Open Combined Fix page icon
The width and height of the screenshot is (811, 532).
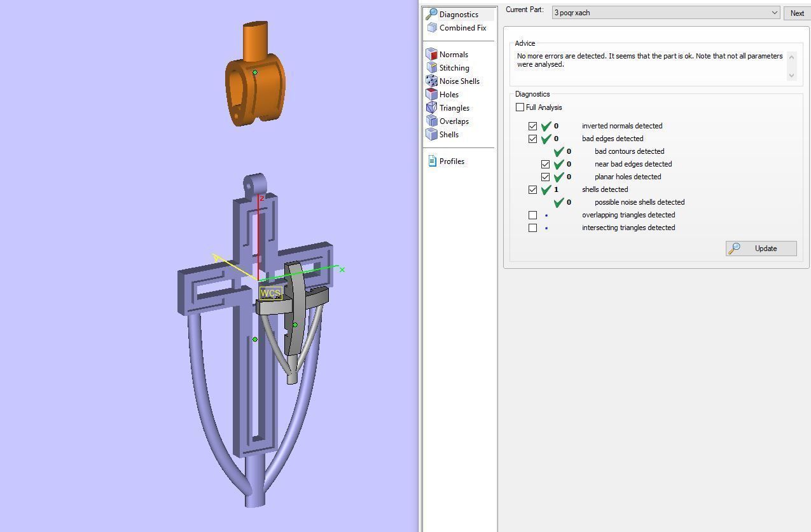(x=432, y=27)
